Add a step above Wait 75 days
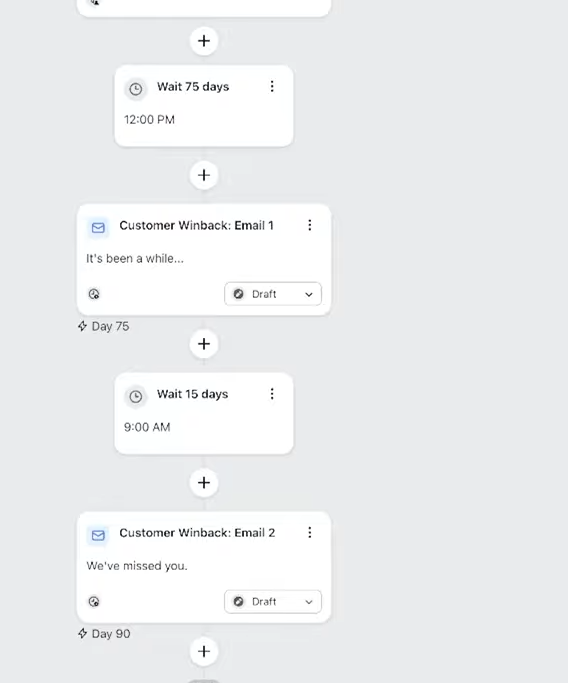Image resolution: width=568 pixels, height=683 pixels. [204, 41]
